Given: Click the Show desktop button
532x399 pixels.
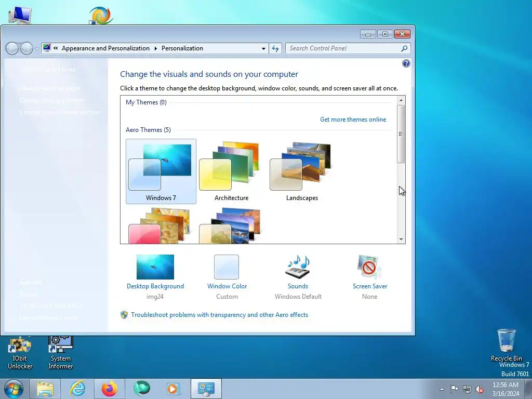Looking at the screenshot, I should pyautogui.click(x=528, y=389).
